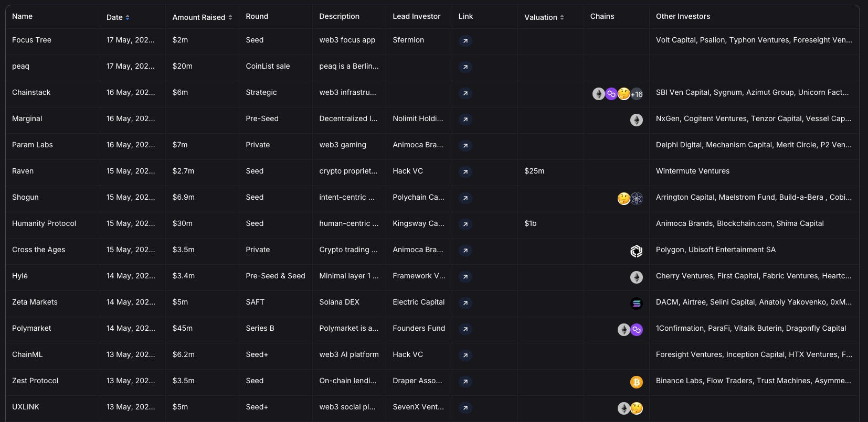Screen dimensions: 868x422
Task: Click the Electric Capital lead investor cell
Action: click(x=419, y=302)
